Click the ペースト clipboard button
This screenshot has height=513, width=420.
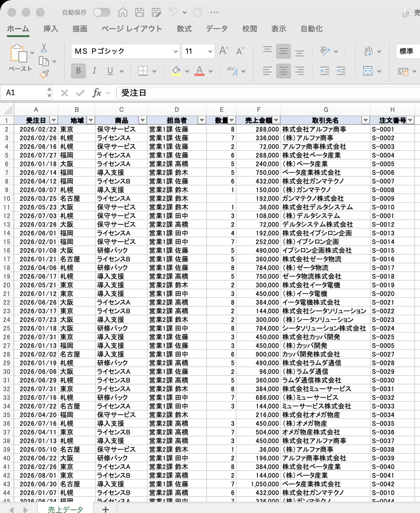click(x=19, y=58)
